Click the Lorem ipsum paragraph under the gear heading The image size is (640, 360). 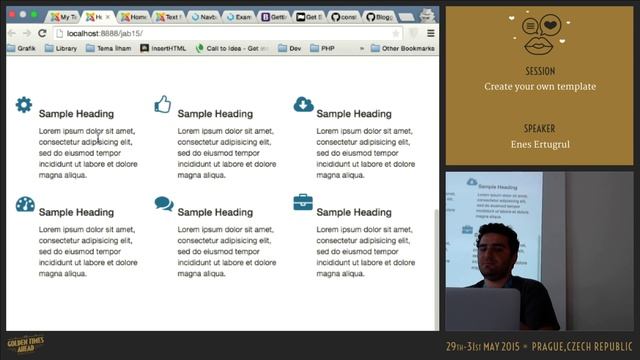[x=88, y=153]
